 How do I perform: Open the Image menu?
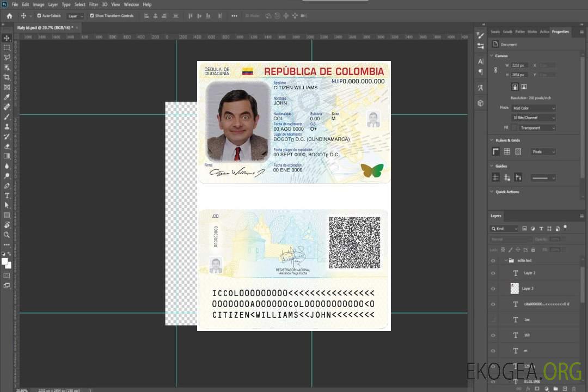click(39, 4)
